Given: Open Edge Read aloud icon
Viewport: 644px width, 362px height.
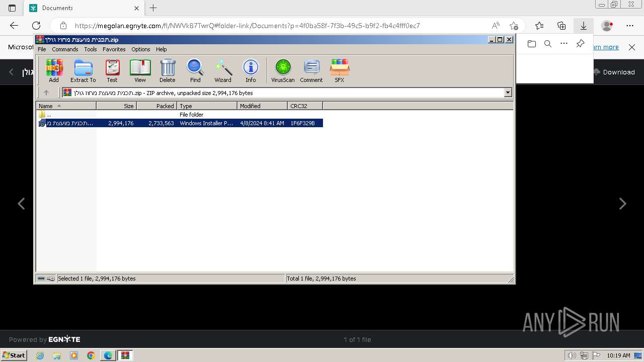Looking at the screenshot, I should pyautogui.click(x=496, y=26).
